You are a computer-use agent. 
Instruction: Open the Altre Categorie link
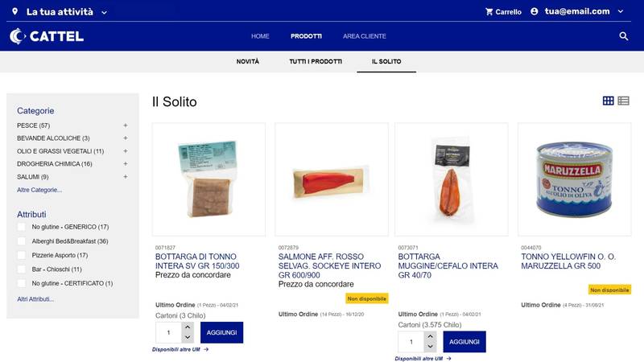click(x=39, y=190)
